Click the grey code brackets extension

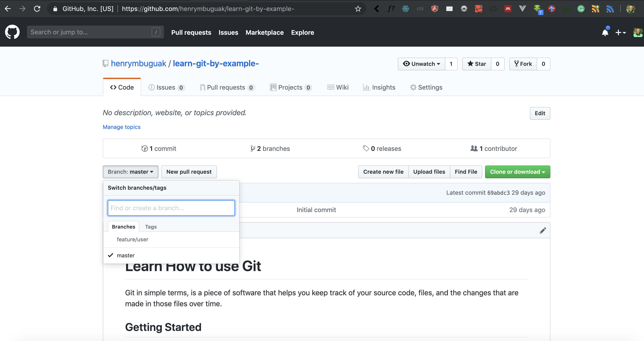[493, 9]
